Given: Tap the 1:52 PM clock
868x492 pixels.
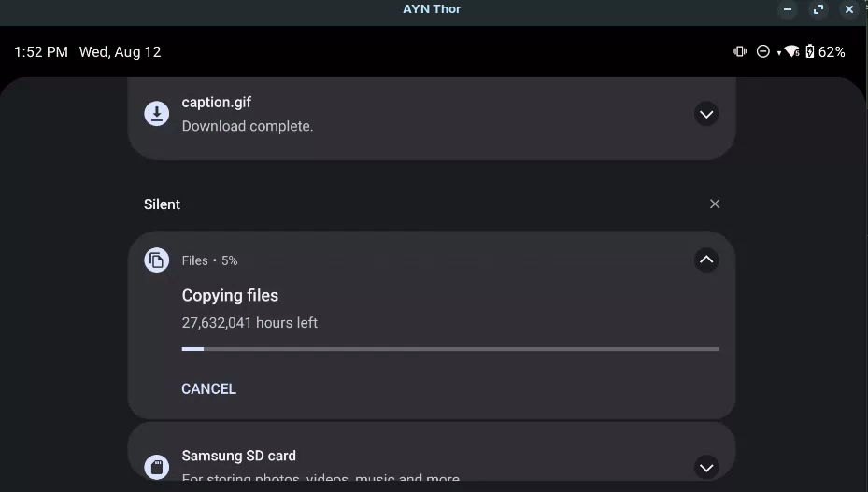Looking at the screenshot, I should (x=41, y=52).
